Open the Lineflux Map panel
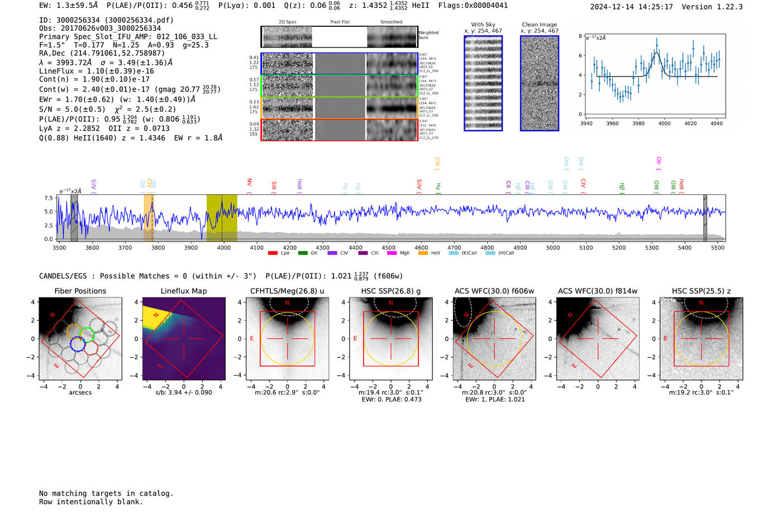 [184, 338]
